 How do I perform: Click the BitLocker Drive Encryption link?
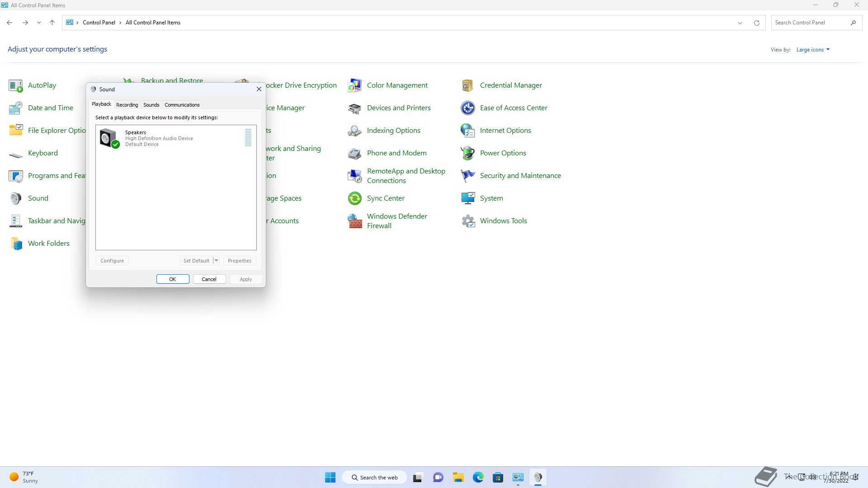point(302,85)
